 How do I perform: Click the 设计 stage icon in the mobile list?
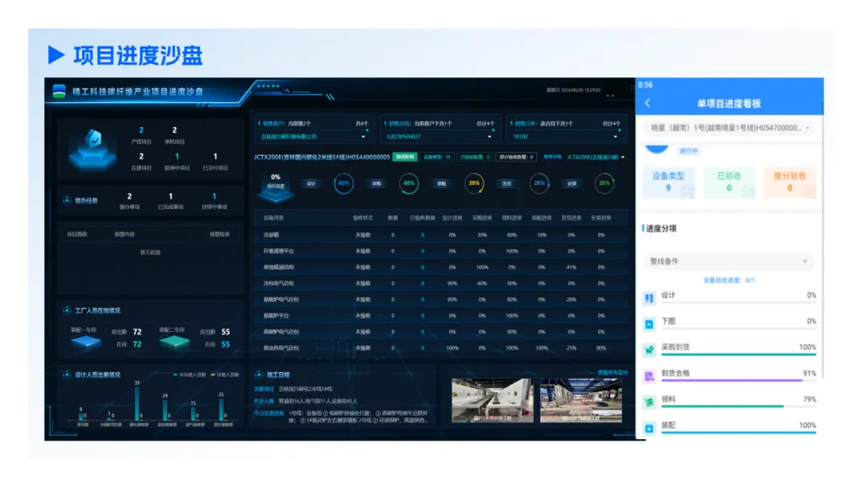pyautogui.click(x=649, y=298)
